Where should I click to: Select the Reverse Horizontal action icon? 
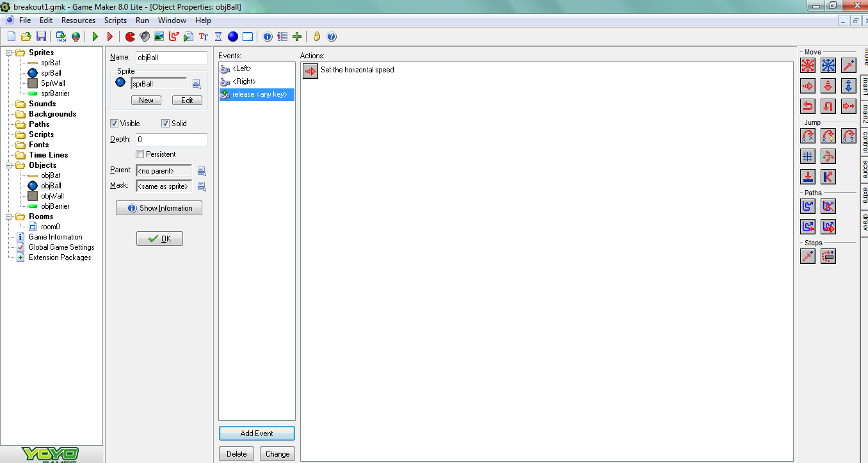[808, 106]
